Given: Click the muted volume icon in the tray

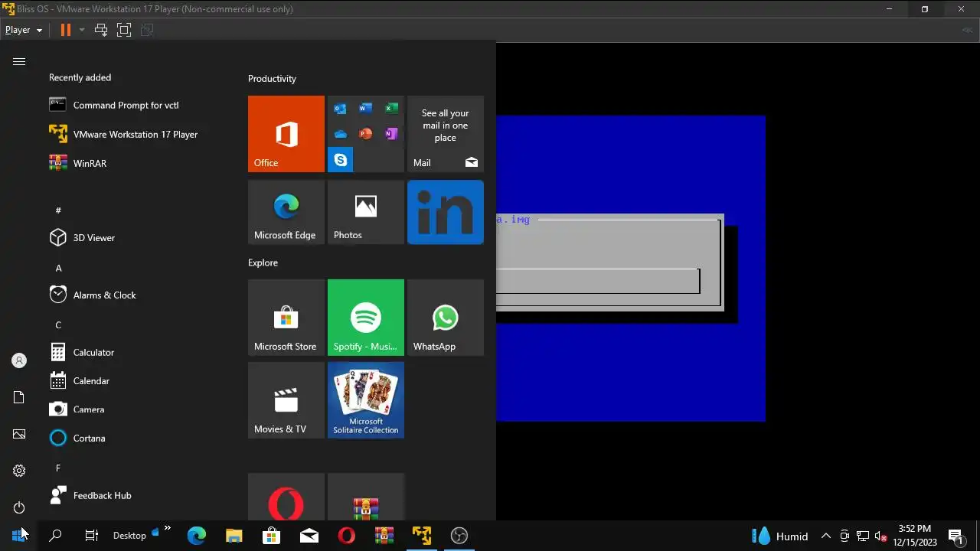Looking at the screenshot, I should click(x=880, y=536).
